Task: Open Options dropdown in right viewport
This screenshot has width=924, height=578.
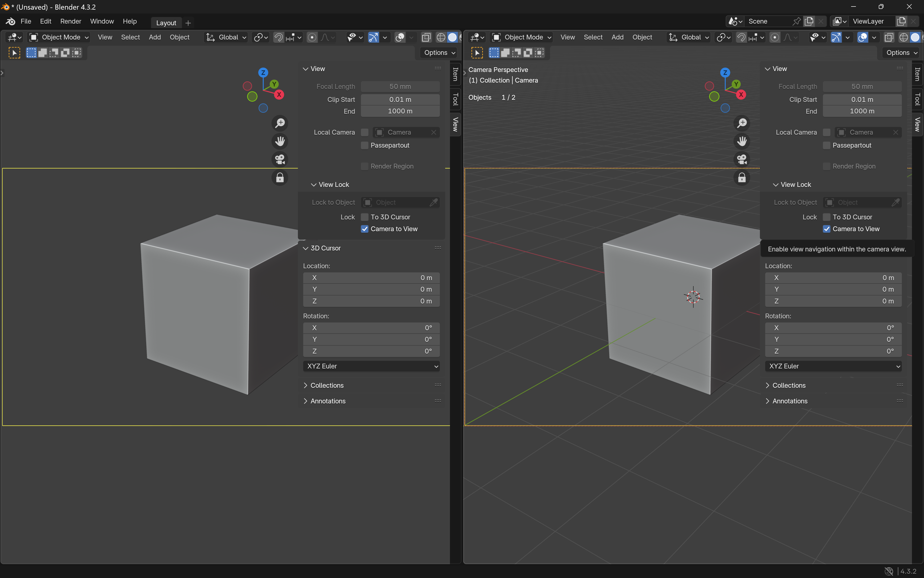Action: (902, 53)
